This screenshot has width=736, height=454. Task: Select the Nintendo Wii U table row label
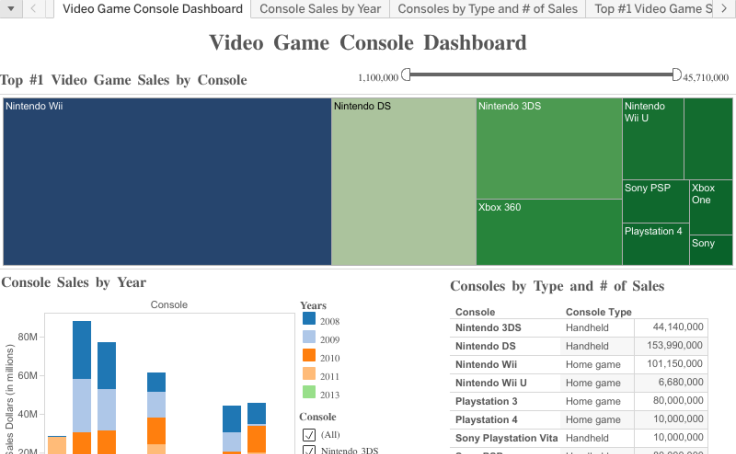491,383
